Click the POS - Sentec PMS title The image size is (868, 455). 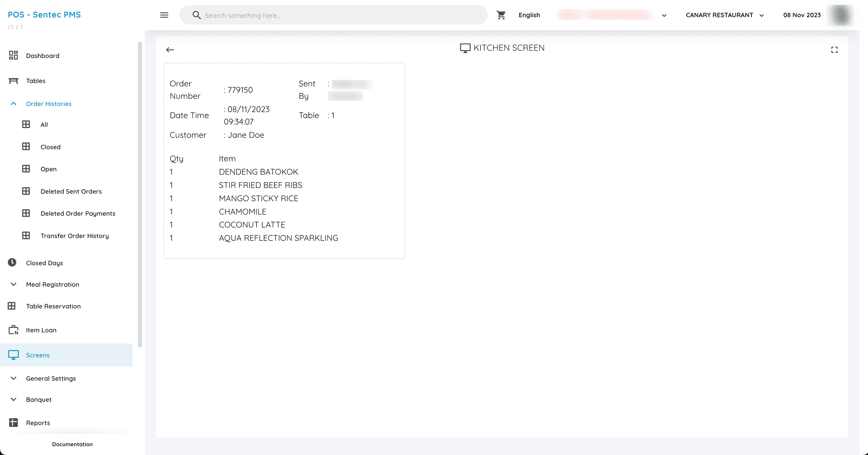pyautogui.click(x=44, y=15)
